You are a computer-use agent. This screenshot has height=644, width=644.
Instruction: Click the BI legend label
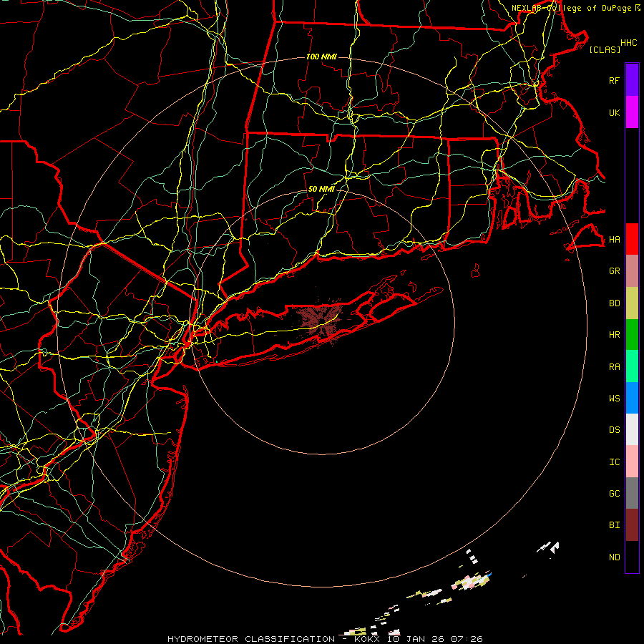[x=614, y=525]
